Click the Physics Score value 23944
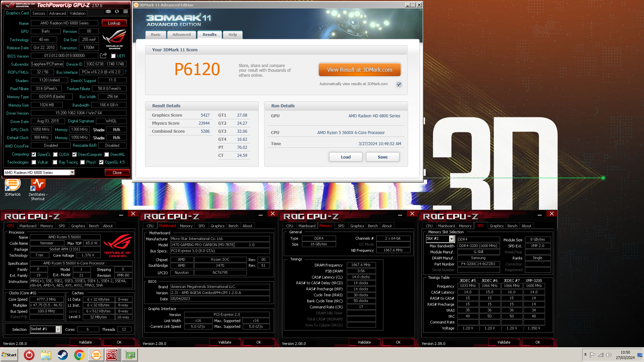The height and width of the screenshot is (362, 644). [x=204, y=123]
